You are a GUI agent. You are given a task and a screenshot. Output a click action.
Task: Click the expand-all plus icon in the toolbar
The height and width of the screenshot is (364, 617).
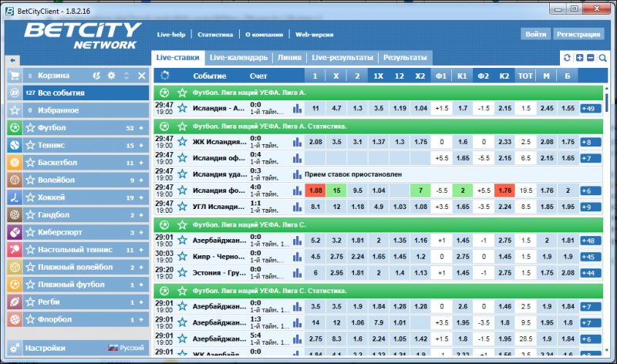point(580,58)
